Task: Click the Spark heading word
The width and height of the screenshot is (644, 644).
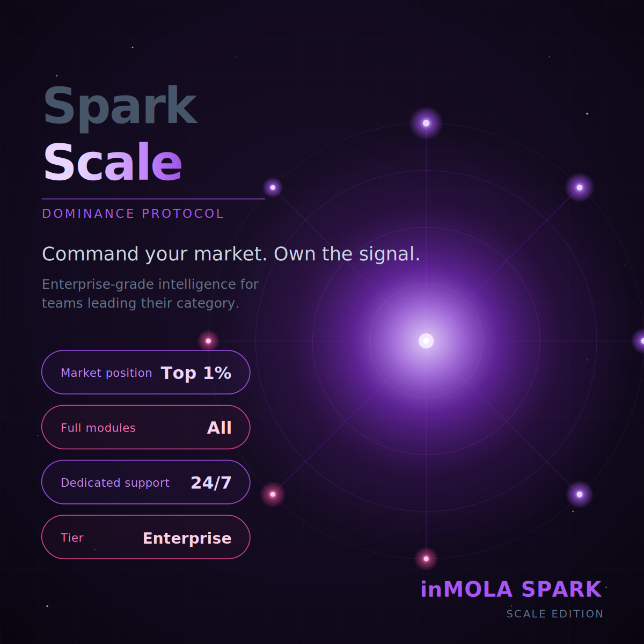Action: [120, 106]
